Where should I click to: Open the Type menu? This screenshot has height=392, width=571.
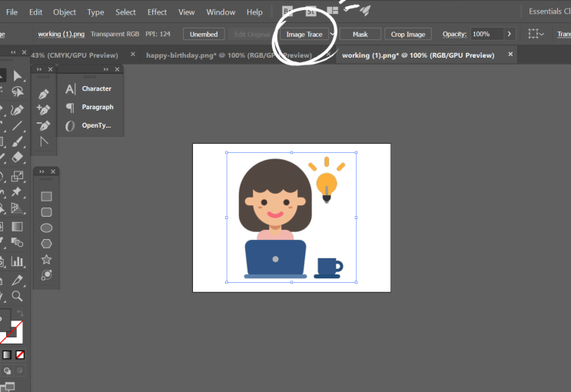tap(95, 12)
